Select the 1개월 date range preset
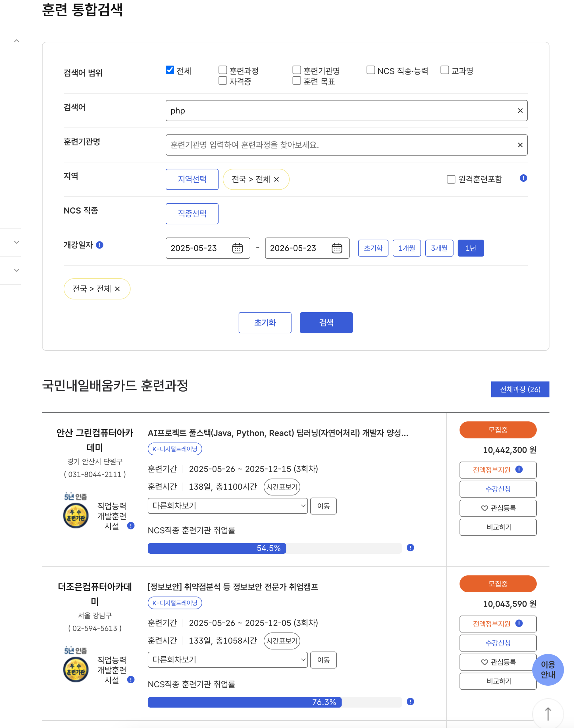 click(x=407, y=248)
